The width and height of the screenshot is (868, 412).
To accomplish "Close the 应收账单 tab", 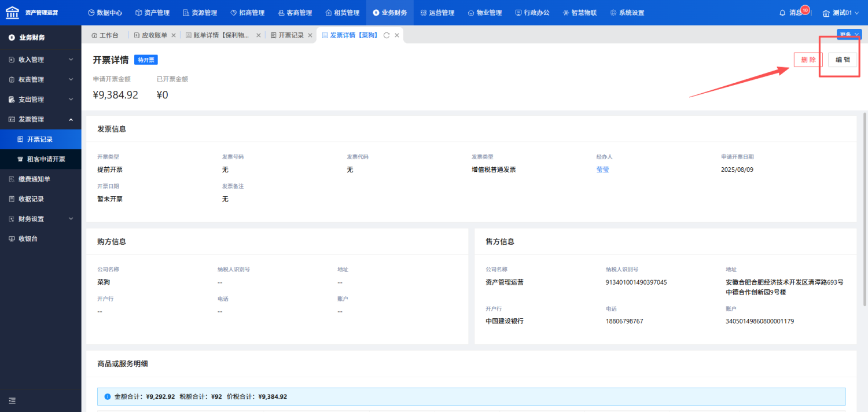I will [x=174, y=35].
